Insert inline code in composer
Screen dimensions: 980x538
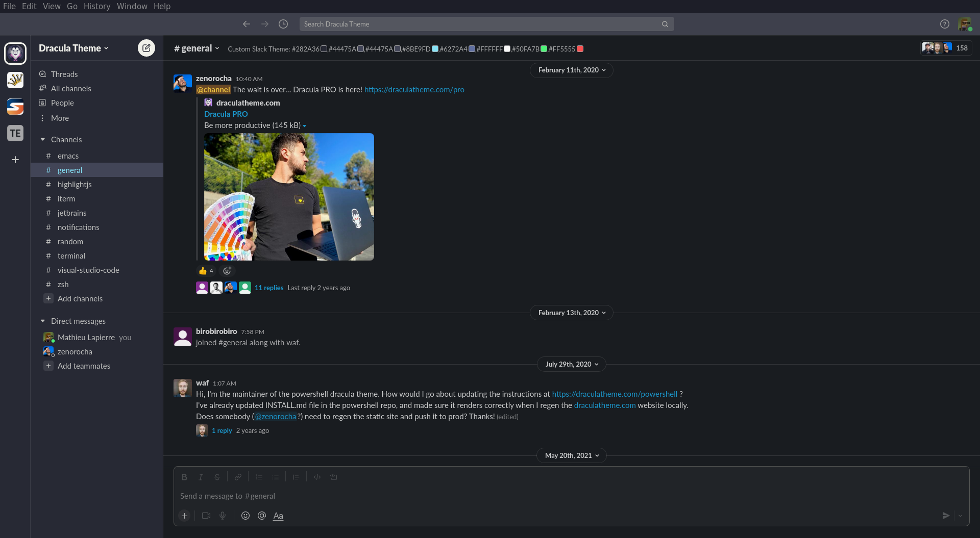(x=317, y=477)
